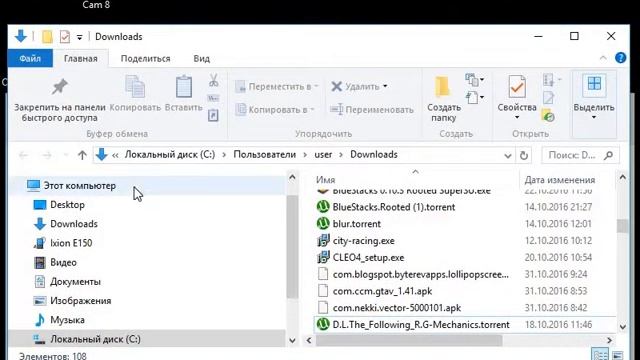Viewport: 640px width, 360px height.
Task: Collapse the ribbon using the chevron
Action: [x=603, y=58]
